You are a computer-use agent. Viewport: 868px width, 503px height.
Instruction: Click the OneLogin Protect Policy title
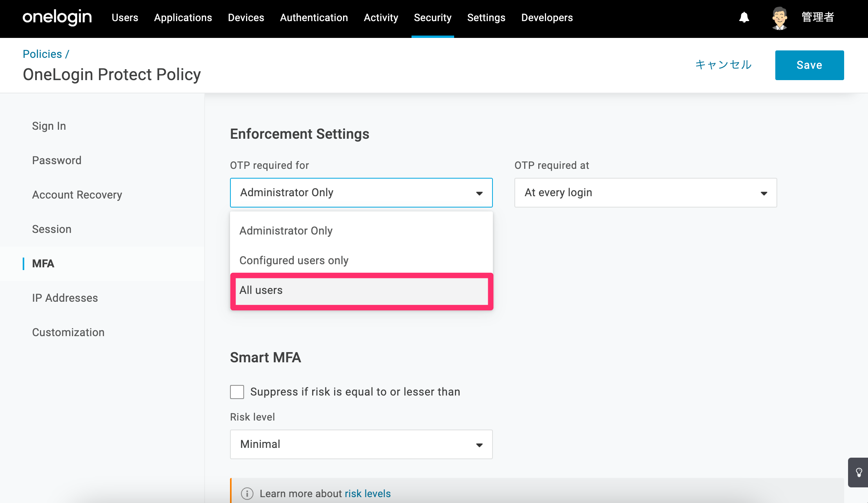pos(112,74)
